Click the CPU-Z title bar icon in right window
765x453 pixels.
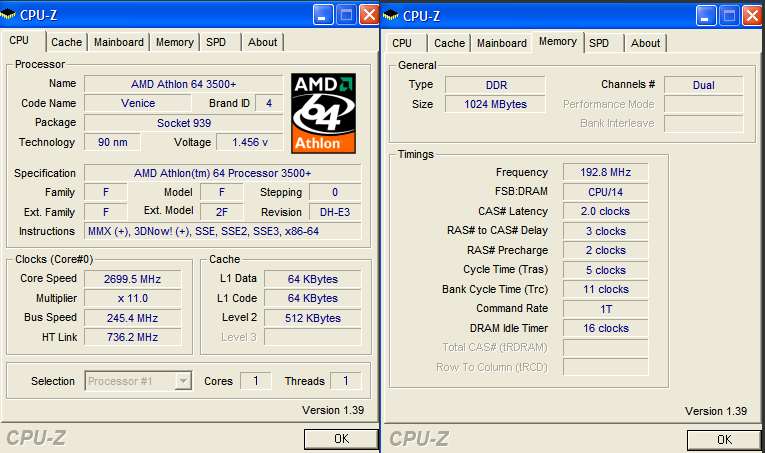click(391, 16)
